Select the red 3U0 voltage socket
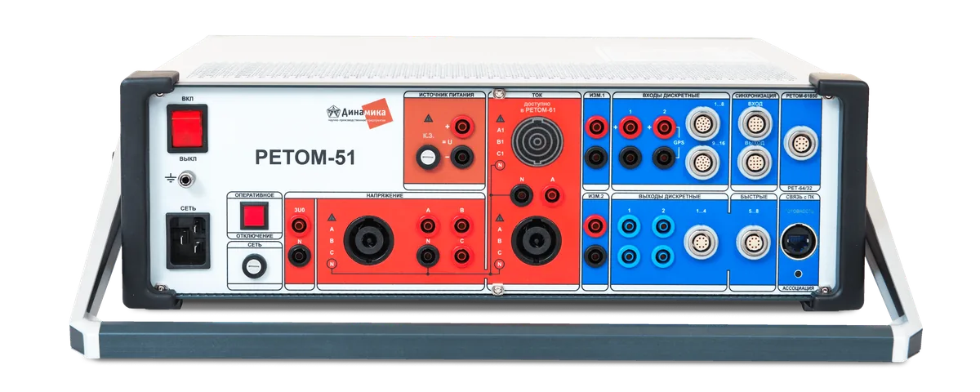 click(300, 225)
